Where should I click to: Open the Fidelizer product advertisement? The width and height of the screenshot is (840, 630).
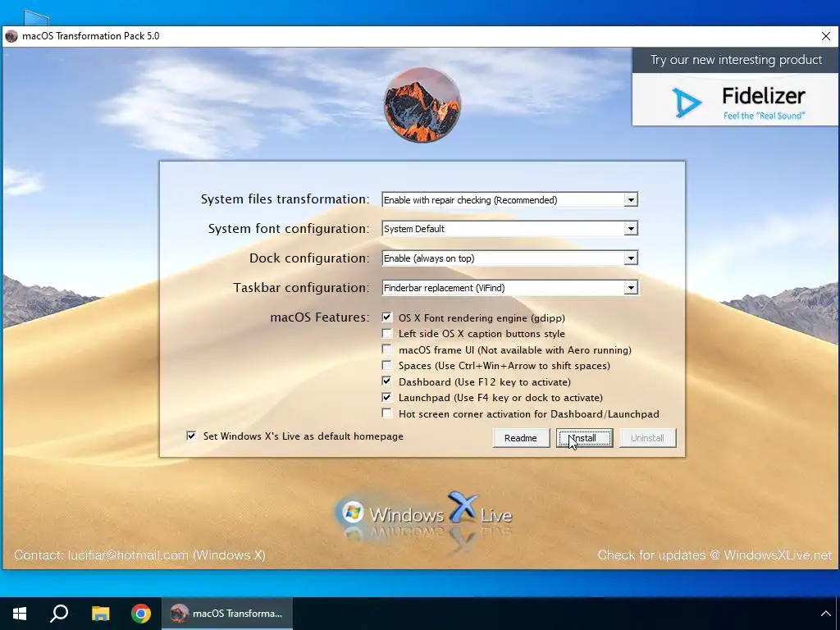pos(735,99)
